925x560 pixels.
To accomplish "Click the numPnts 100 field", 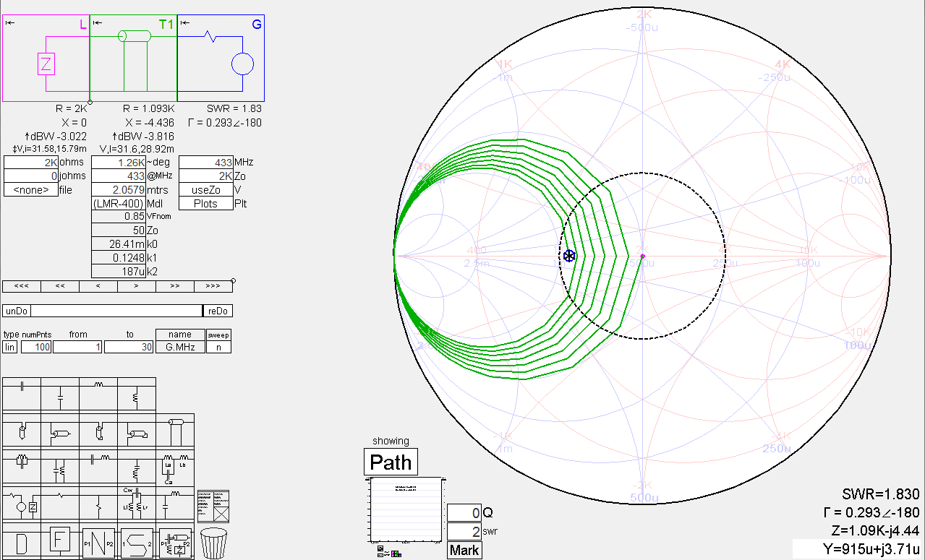I will 36,347.
